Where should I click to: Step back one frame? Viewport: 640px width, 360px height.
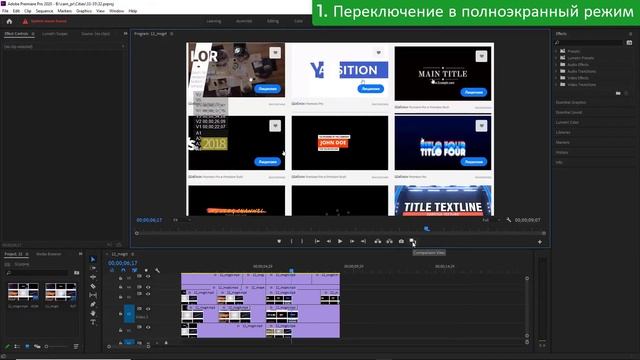click(x=329, y=242)
